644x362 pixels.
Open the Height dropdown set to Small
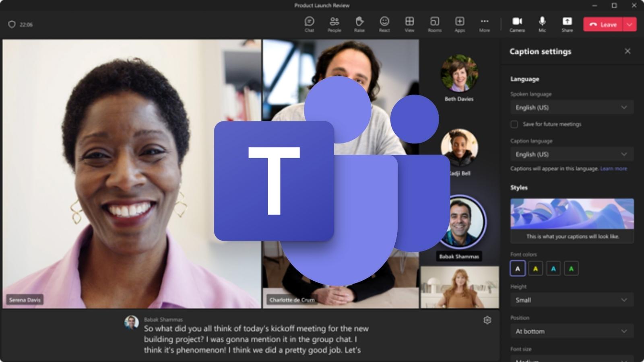(572, 300)
